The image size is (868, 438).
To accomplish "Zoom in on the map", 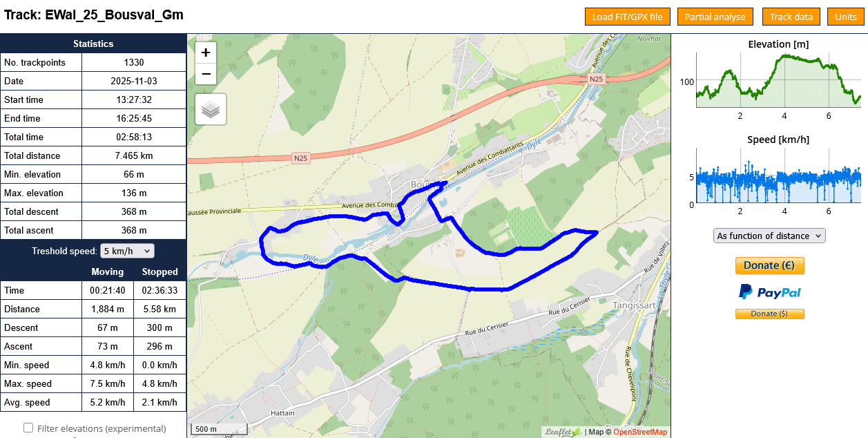I will pyautogui.click(x=206, y=53).
